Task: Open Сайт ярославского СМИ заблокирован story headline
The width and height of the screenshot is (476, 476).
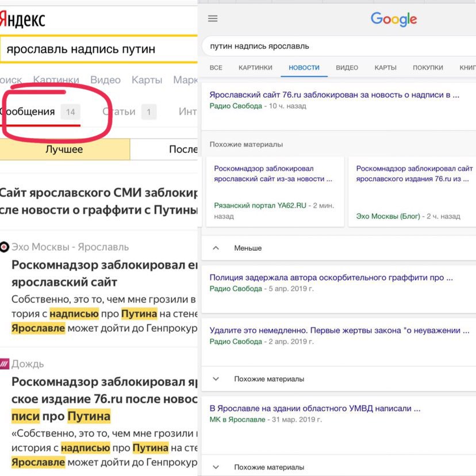Action: tap(99, 201)
